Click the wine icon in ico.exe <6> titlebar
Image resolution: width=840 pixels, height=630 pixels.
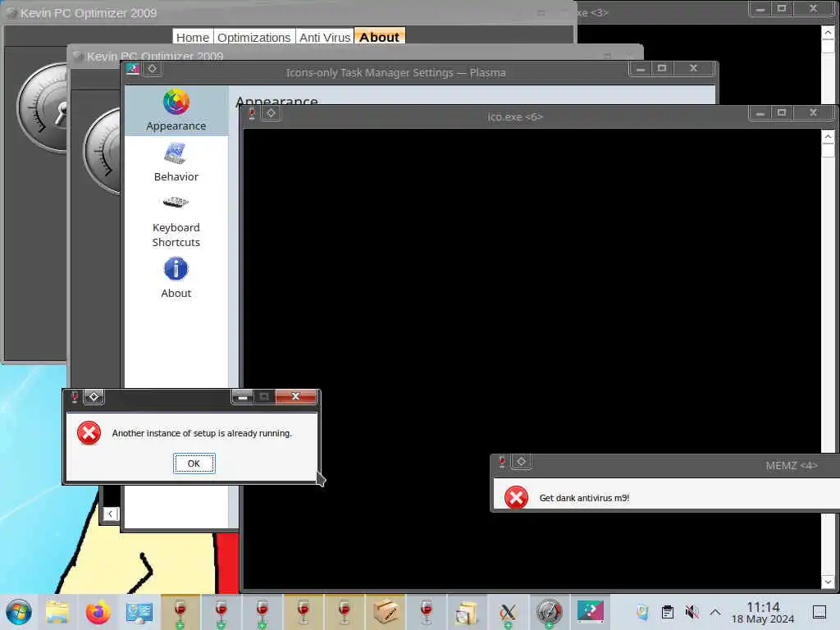(x=252, y=113)
